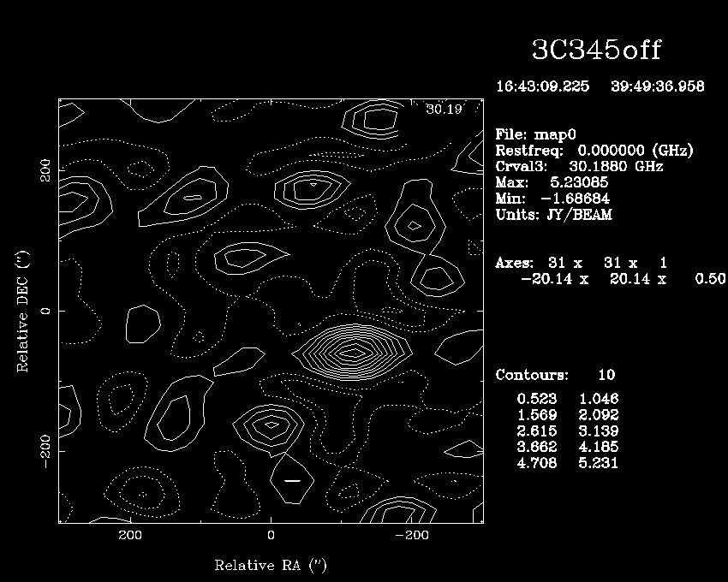Click the Restfreq 0.000000 (GHz) line
The width and height of the screenshot is (728, 582).
point(594,151)
